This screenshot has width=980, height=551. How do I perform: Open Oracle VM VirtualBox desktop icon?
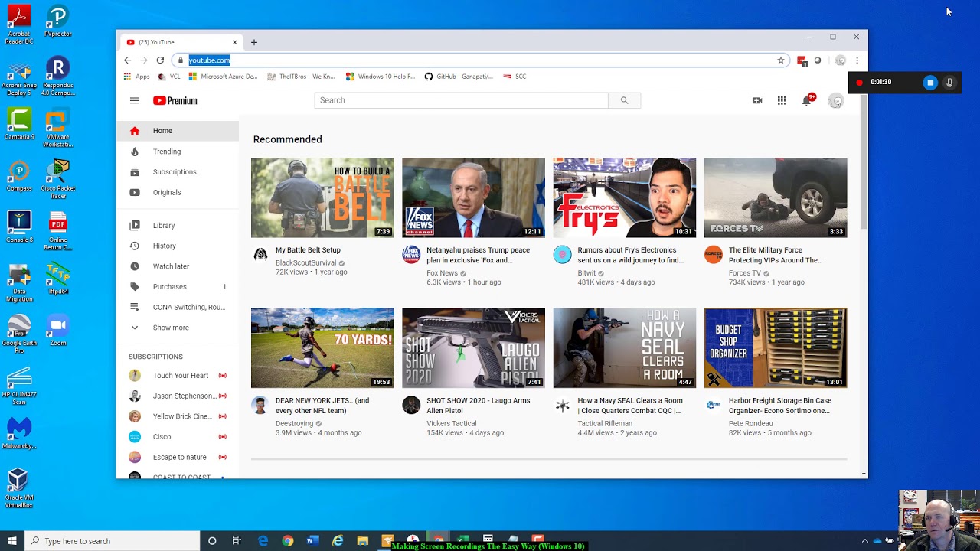pos(19,488)
